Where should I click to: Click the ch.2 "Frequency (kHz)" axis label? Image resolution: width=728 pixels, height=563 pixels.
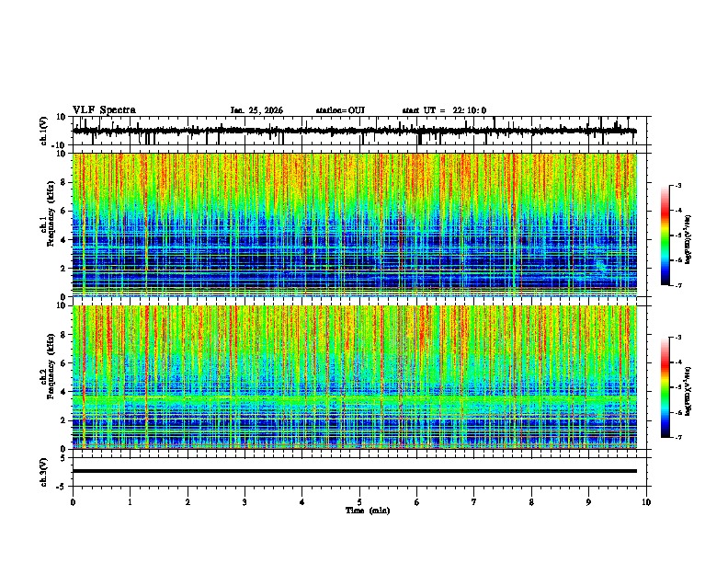click(51, 366)
